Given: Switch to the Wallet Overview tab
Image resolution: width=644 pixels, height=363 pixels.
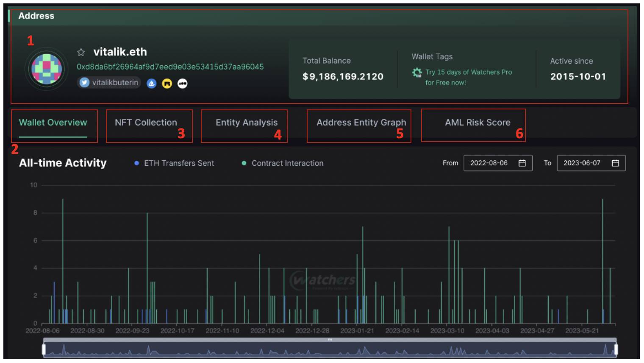Looking at the screenshot, I should [53, 123].
